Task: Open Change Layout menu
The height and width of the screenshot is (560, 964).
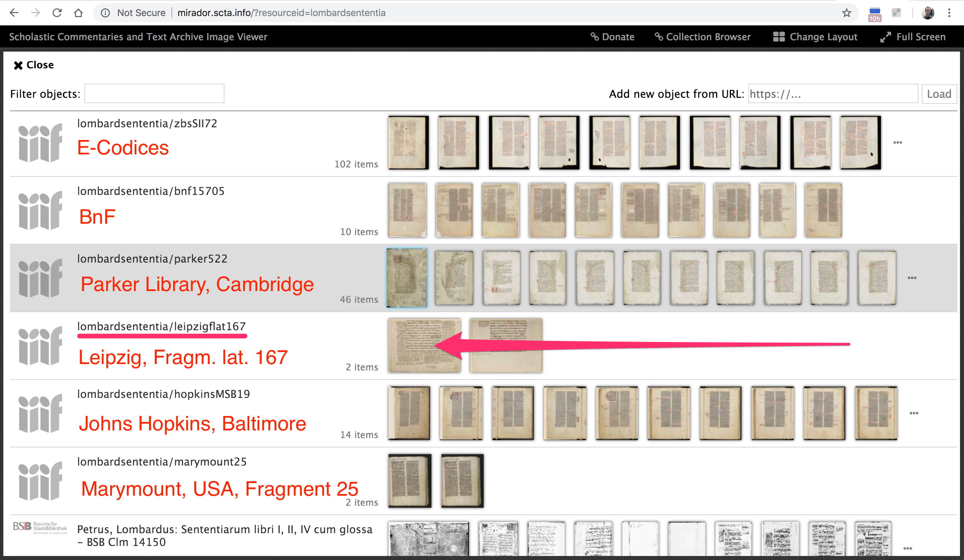Action: click(x=815, y=37)
